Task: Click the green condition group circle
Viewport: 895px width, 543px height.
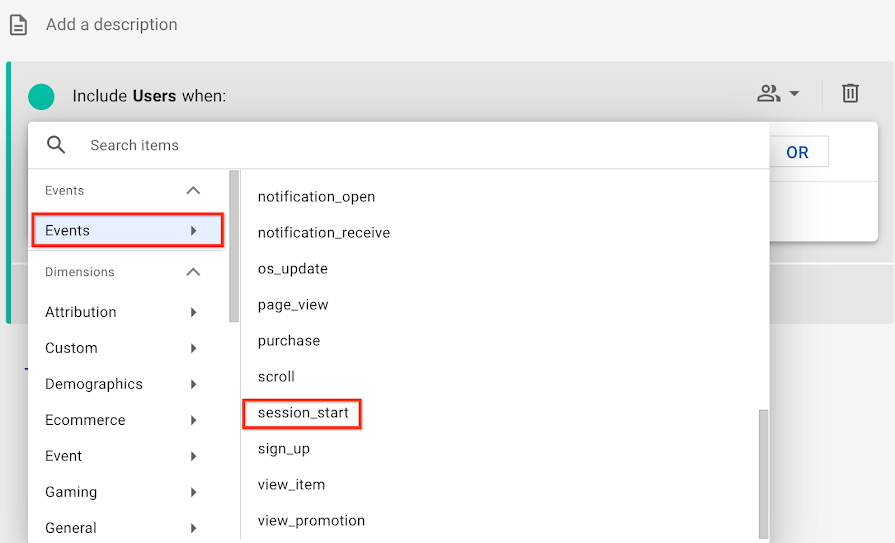Action: tap(41, 96)
